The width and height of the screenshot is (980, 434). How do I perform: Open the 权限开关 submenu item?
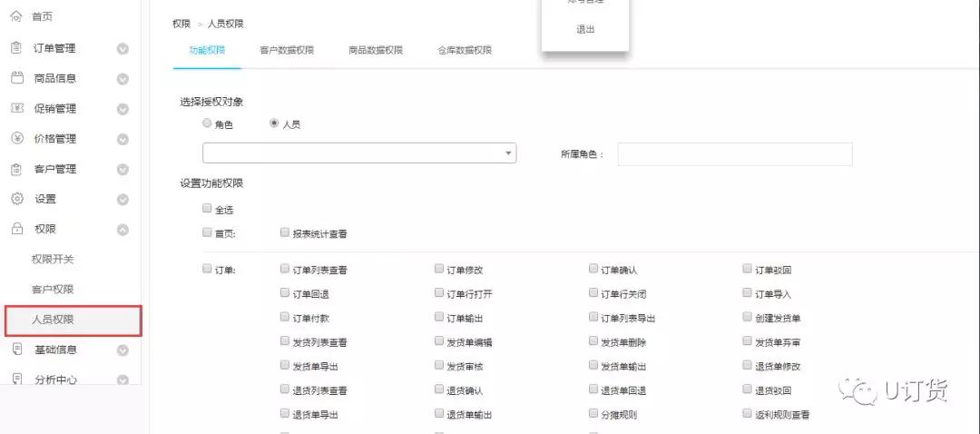click(x=53, y=259)
